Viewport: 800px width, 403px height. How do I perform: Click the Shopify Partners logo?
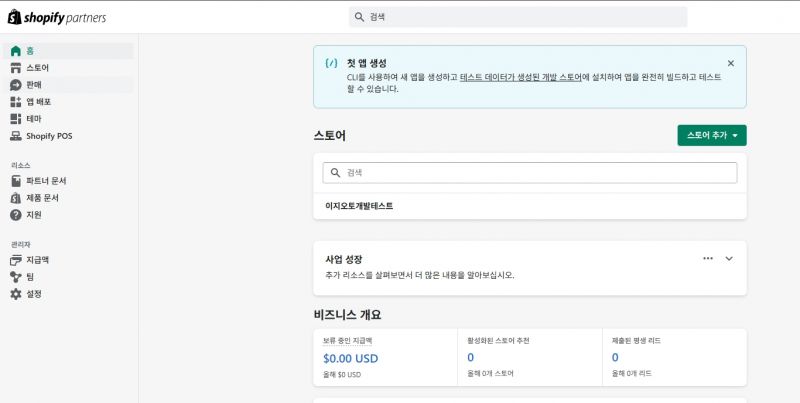(57, 17)
